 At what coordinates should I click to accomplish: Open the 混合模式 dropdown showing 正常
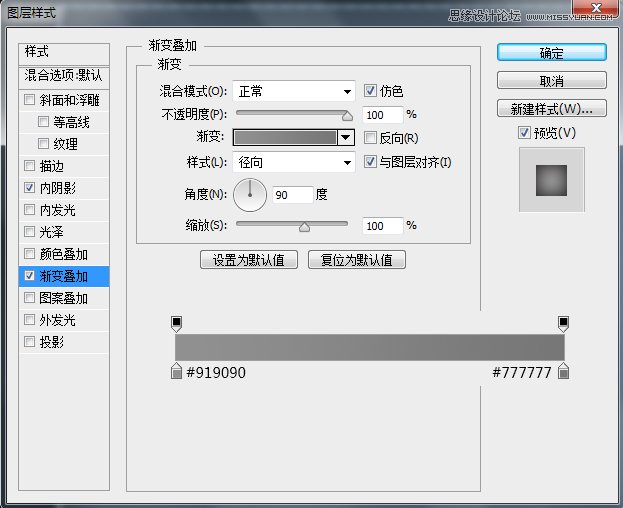(294, 91)
